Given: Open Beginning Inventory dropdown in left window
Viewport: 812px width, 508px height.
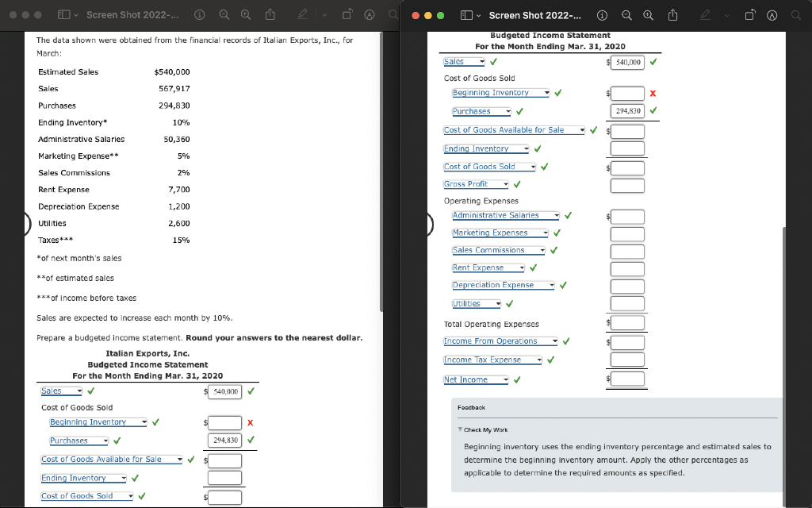Looking at the screenshot, I should (x=98, y=422).
